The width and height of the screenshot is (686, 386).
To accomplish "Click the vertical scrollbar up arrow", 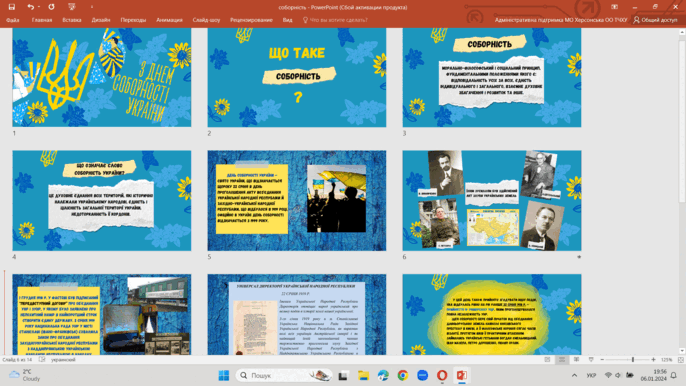I will tap(682, 32).
